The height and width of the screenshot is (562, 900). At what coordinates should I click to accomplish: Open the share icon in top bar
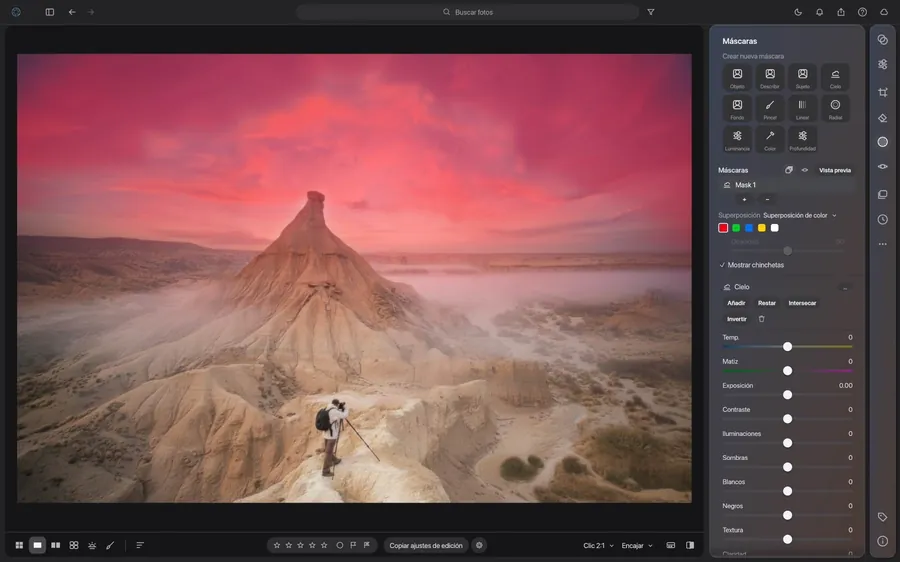[x=841, y=12]
